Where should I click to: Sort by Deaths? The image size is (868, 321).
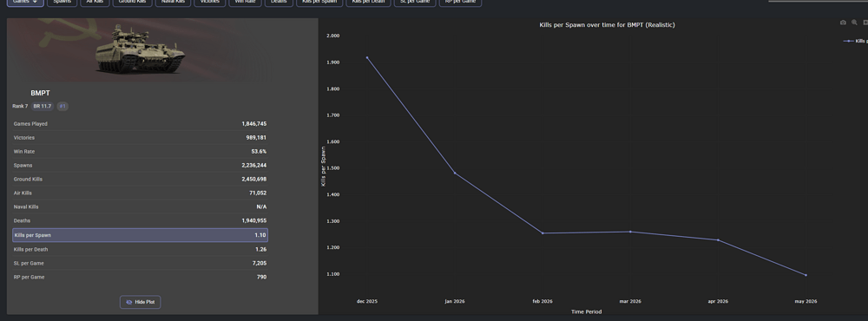pos(279,2)
